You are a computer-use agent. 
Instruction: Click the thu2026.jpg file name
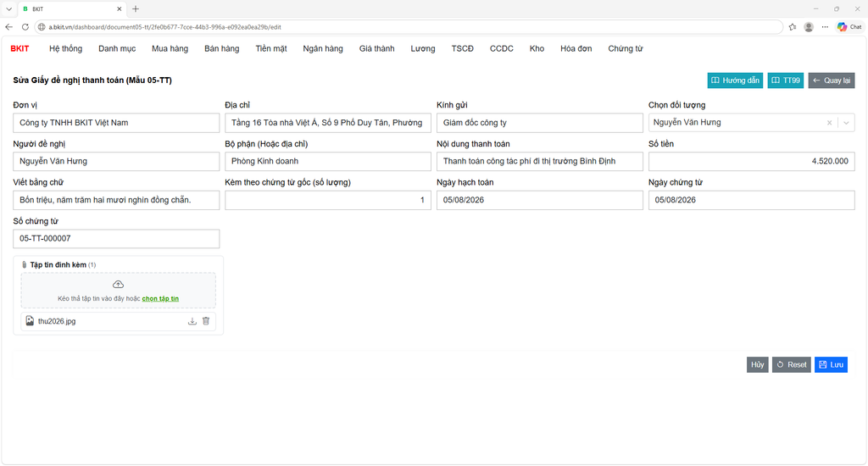tap(57, 322)
